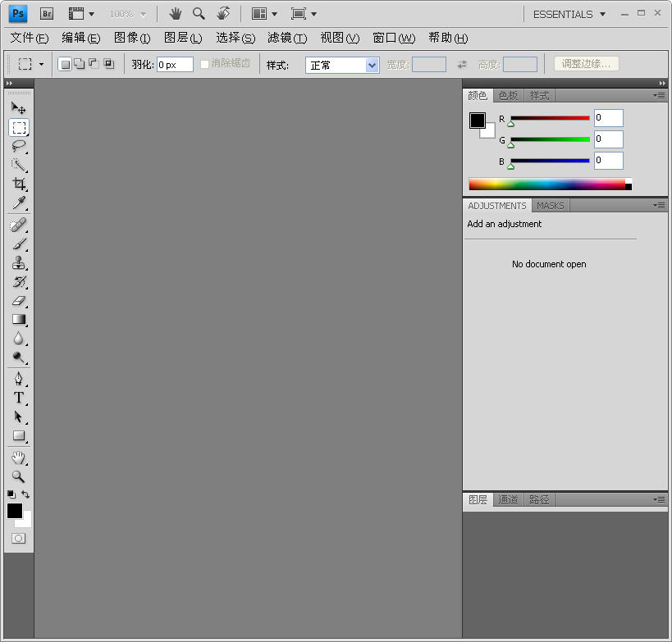The image size is (672, 642).
Task: Click the New selection mode icon
Action: point(64,63)
